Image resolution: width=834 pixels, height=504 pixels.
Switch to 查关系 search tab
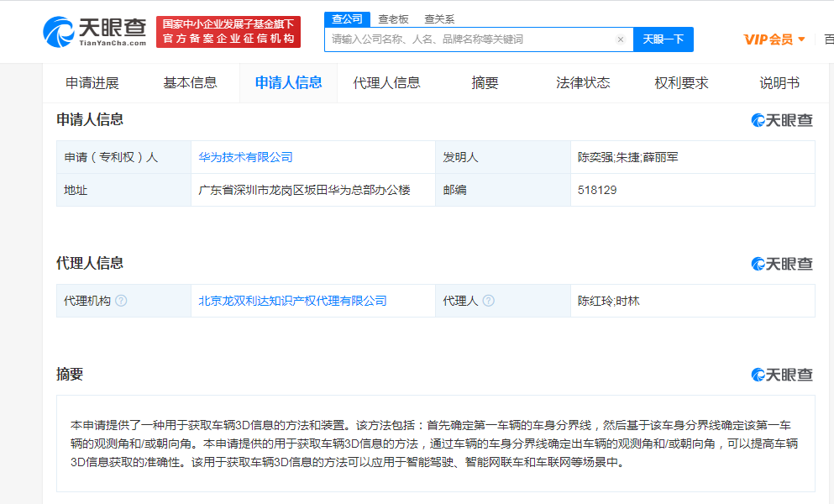click(440, 18)
